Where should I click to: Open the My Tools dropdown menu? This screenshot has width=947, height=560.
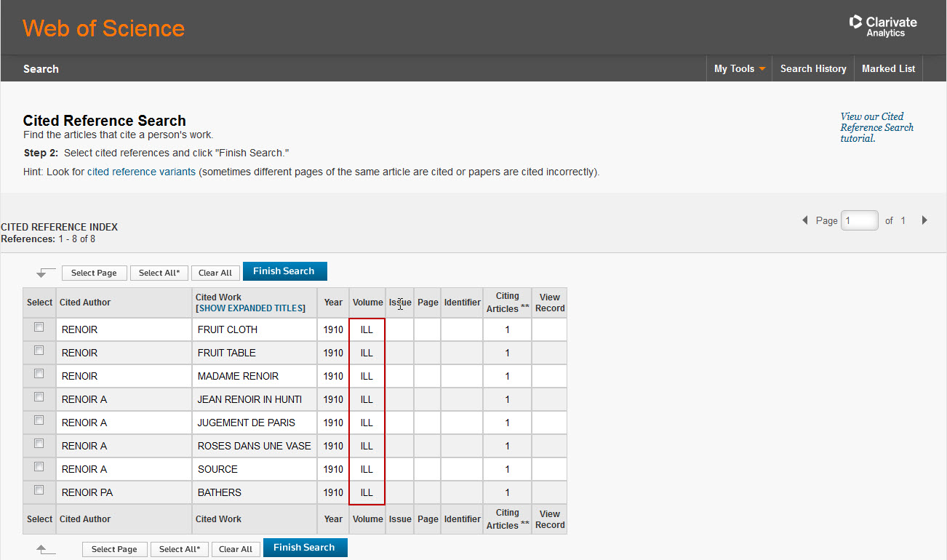(x=739, y=69)
